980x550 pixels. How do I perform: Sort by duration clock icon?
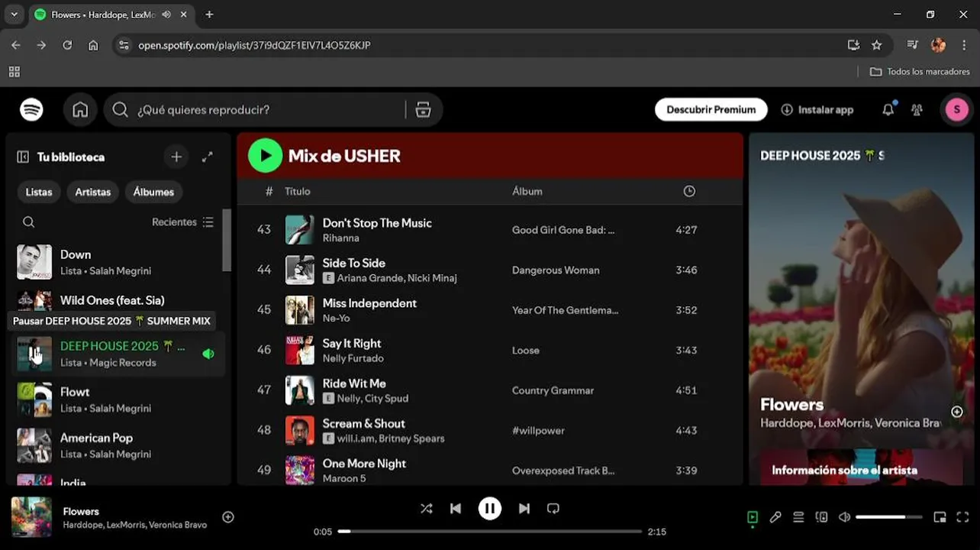pyautogui.click(x=689, y=191)
